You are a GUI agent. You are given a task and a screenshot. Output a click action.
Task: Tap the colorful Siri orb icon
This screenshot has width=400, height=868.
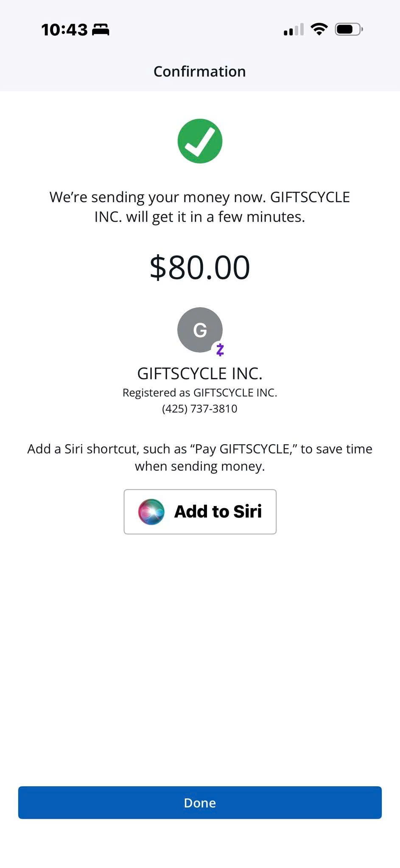[151, 512]
